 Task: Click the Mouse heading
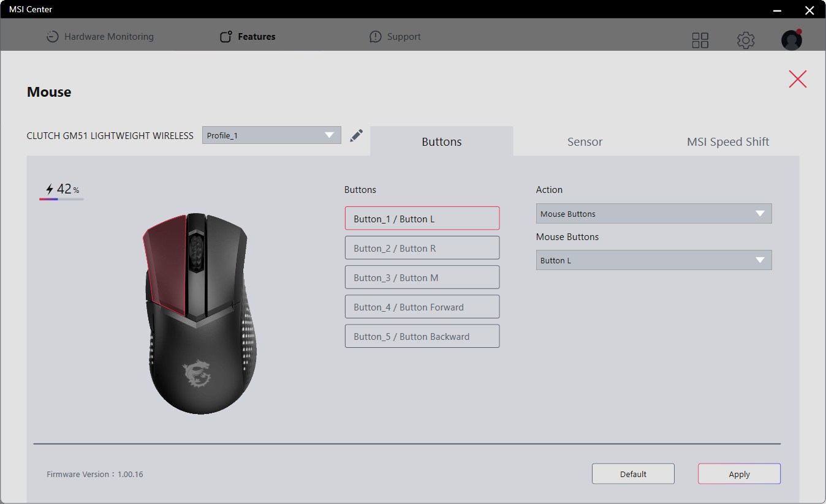coord(49,92)
